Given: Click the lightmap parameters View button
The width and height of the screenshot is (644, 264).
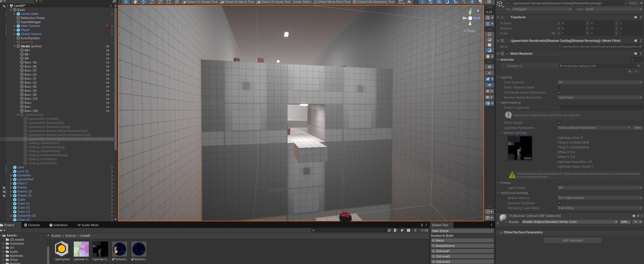Looking at the screenshot, I should tap(637, 128).
